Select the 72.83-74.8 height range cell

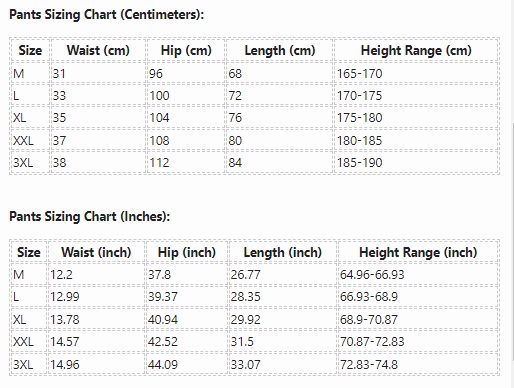[x=418, y=364]
